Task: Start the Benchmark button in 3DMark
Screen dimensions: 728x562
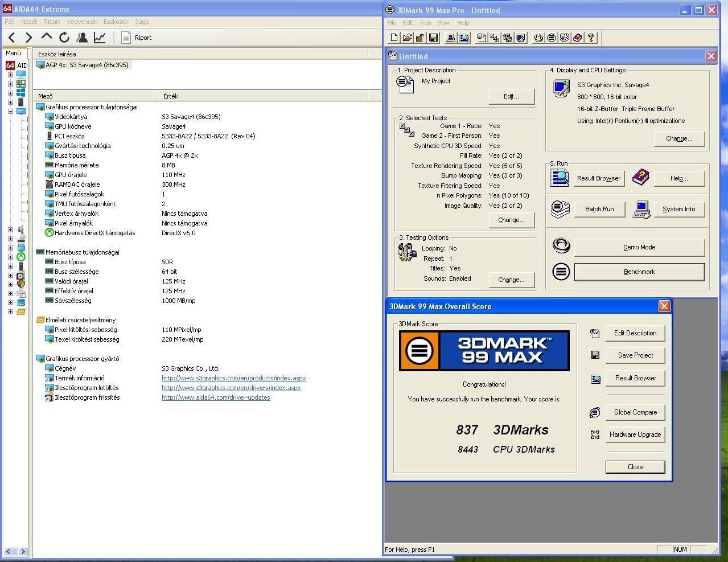Action: click(639, 272)
